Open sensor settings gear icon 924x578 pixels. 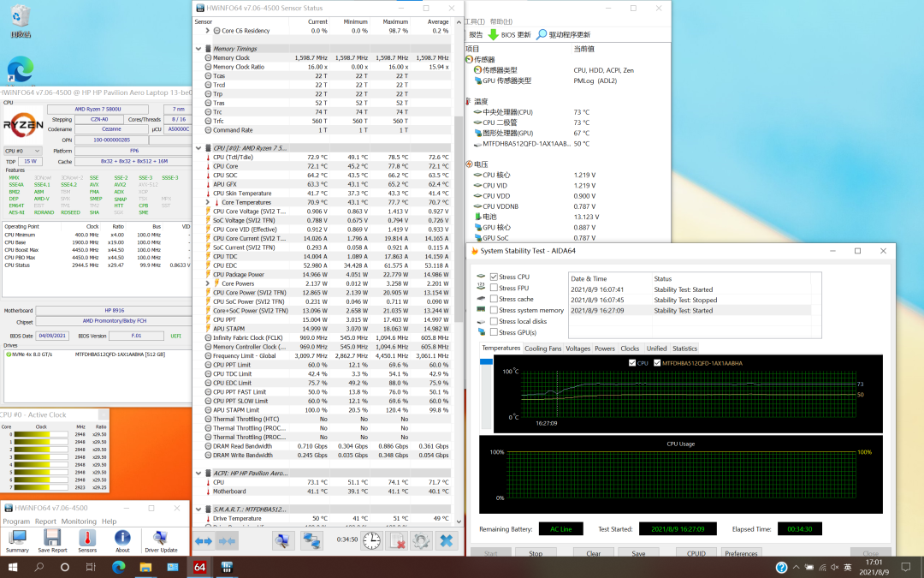[420, 540]
